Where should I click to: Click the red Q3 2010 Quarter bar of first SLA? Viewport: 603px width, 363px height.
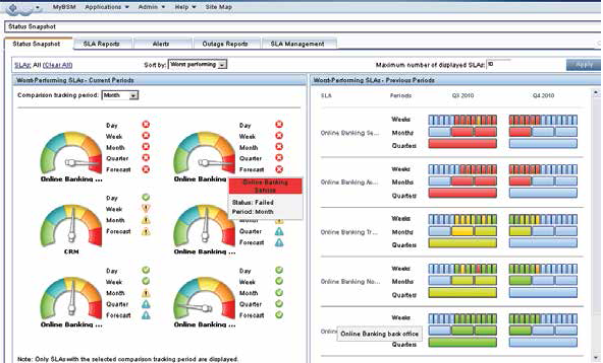(462, 144)
